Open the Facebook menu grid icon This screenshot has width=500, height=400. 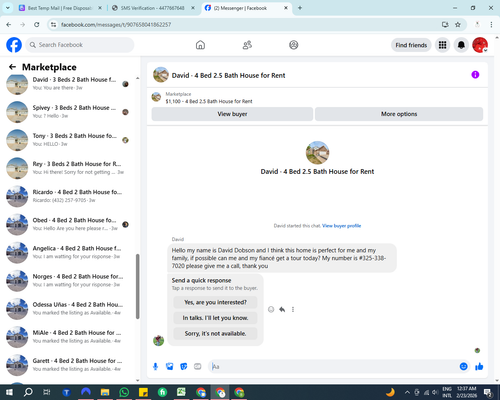pos(442,45)
